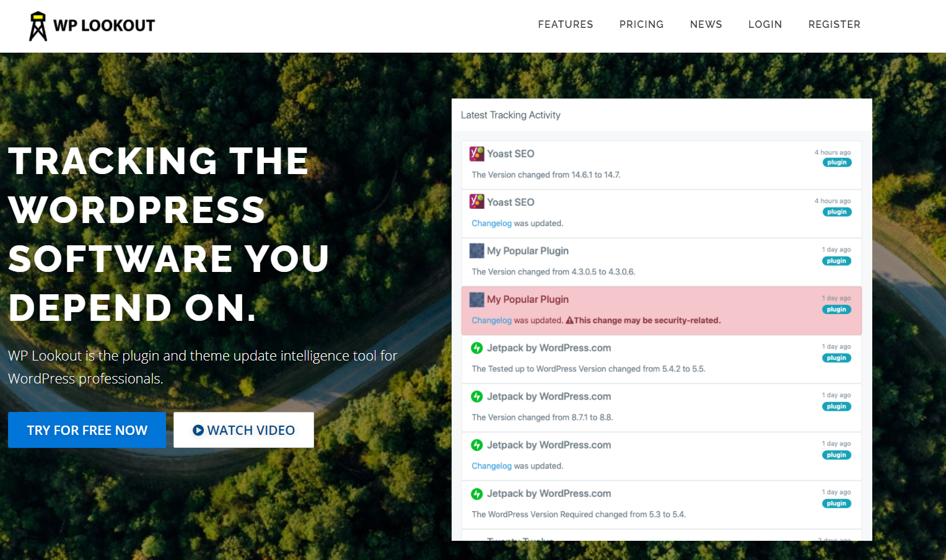The height and width of the screenshot is (560, 946).
Task: Click the highlighted My Popular Plugin icon
Action: 476,299
